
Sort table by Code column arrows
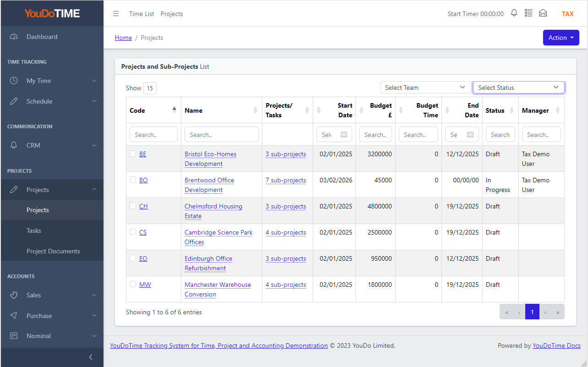tap(174, 110)
